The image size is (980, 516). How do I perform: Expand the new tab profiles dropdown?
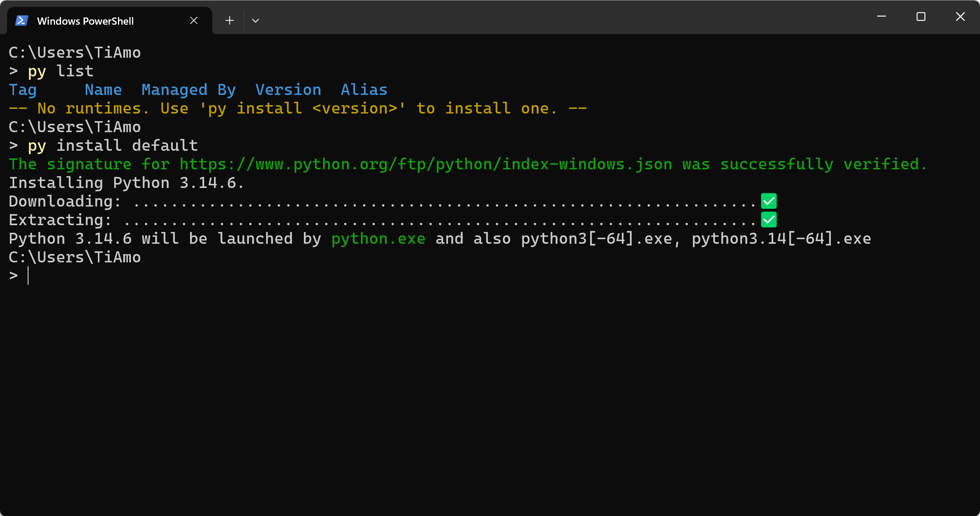pyautogui.click(x=256, y=21)
